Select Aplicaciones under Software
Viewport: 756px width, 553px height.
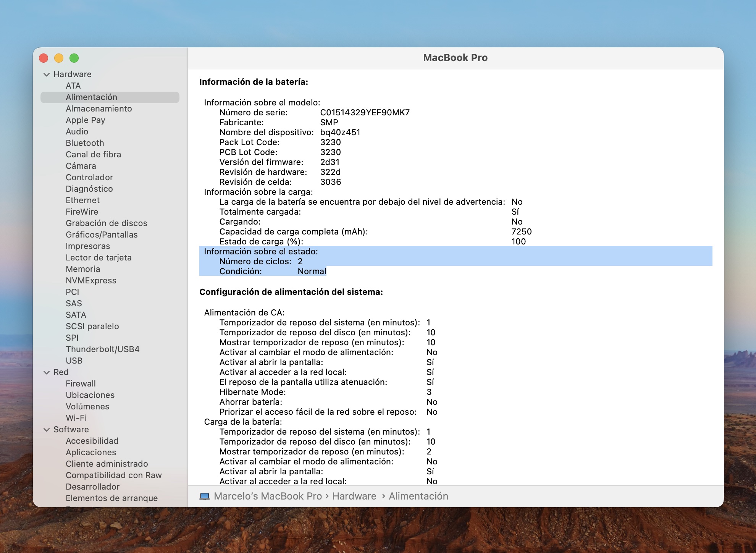[91, 453]
